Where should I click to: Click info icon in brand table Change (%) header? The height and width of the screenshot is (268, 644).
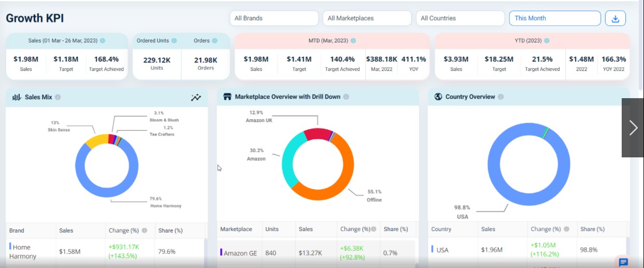click(144, 231)
